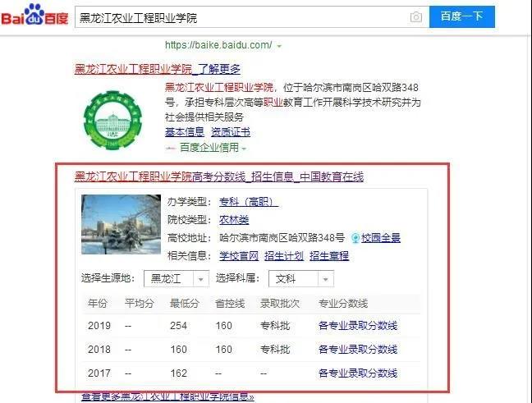
Task: Open 基本信息 link
Action: pos(185,132)
